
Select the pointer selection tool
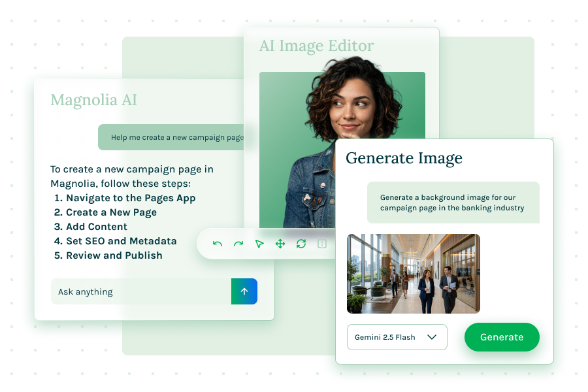pyautogui.click(x=259, y=244)
